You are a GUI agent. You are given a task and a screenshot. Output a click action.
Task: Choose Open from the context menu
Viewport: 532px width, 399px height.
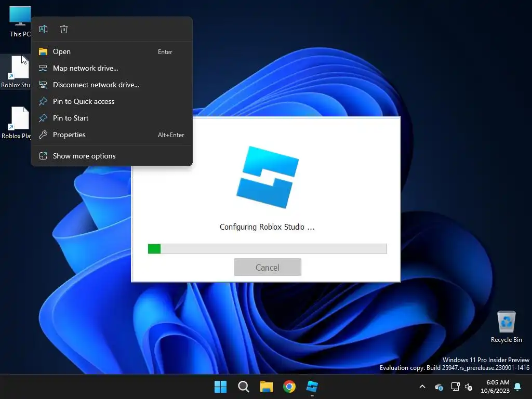[112, 51]
